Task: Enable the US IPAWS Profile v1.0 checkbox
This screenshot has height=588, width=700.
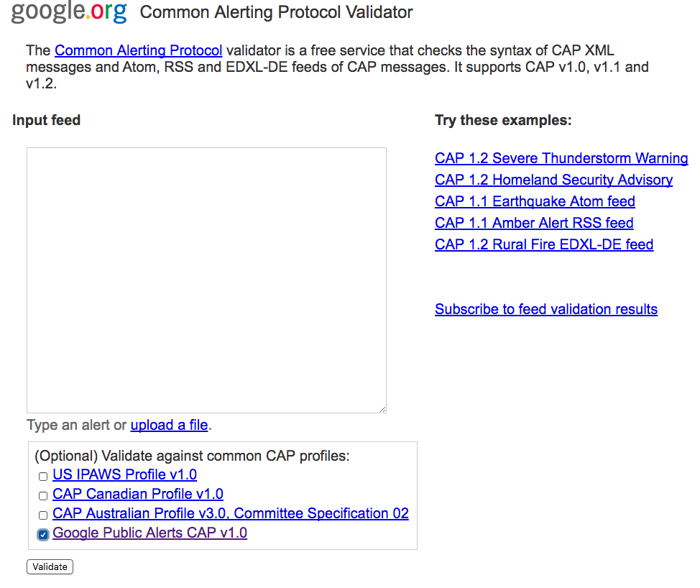Action: (42, 476)
